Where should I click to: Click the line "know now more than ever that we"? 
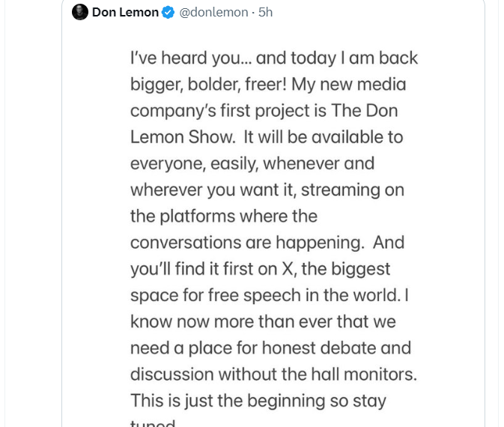coord(263,322)
